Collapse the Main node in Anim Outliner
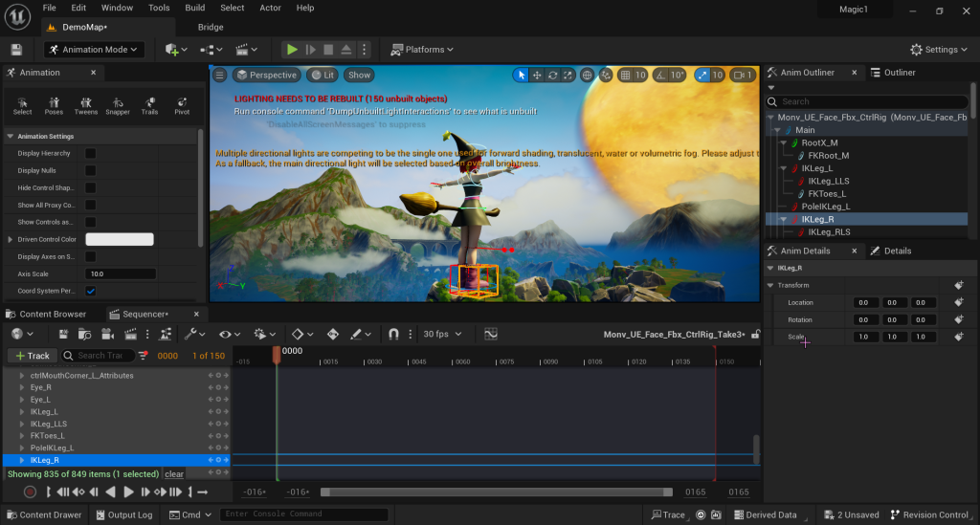 tap(777, 130)
